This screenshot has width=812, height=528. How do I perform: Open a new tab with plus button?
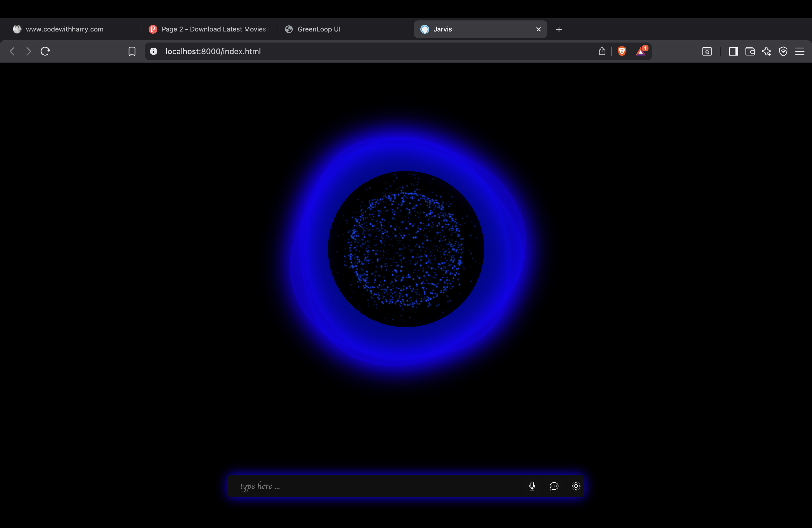tap(559, 29)
